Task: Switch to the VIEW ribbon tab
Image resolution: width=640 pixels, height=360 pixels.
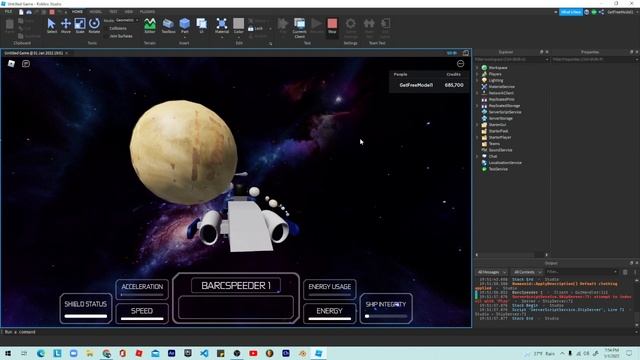Action: pyautogui.click(x=129, y=12)
